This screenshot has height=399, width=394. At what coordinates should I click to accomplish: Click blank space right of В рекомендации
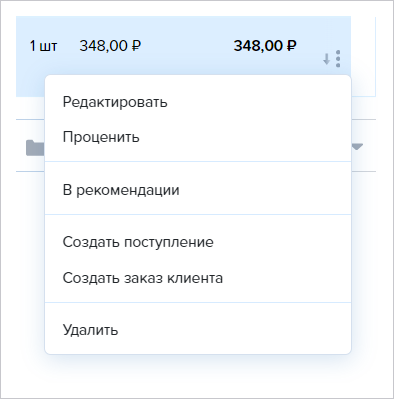pyautogui.click(x=265, y=190)
